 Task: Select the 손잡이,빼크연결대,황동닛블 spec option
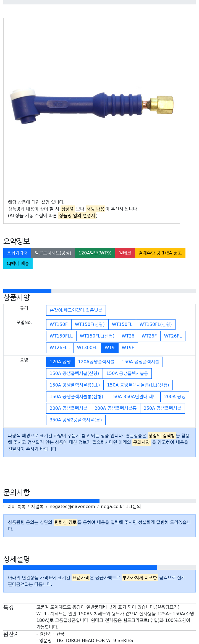[76, 310]
